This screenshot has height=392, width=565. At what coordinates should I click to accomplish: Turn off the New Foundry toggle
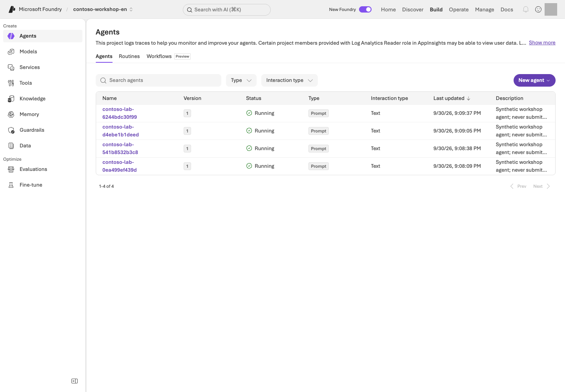365,9
